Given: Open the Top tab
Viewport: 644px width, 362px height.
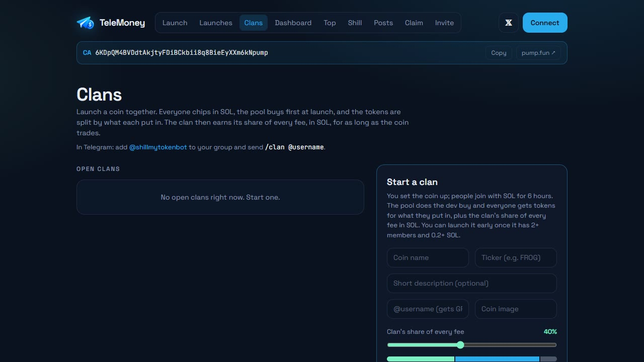Looking at the screenshot, I should [x=330, y=23].
